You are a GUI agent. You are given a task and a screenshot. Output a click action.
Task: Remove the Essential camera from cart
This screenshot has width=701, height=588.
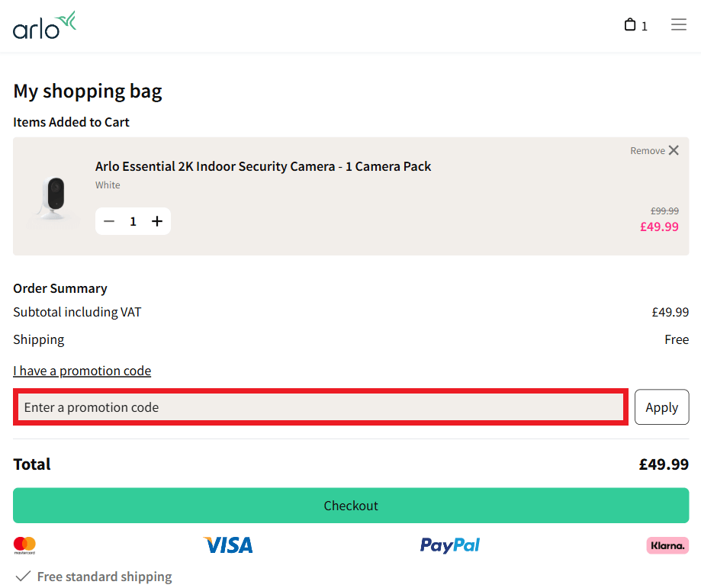(654, 150)
